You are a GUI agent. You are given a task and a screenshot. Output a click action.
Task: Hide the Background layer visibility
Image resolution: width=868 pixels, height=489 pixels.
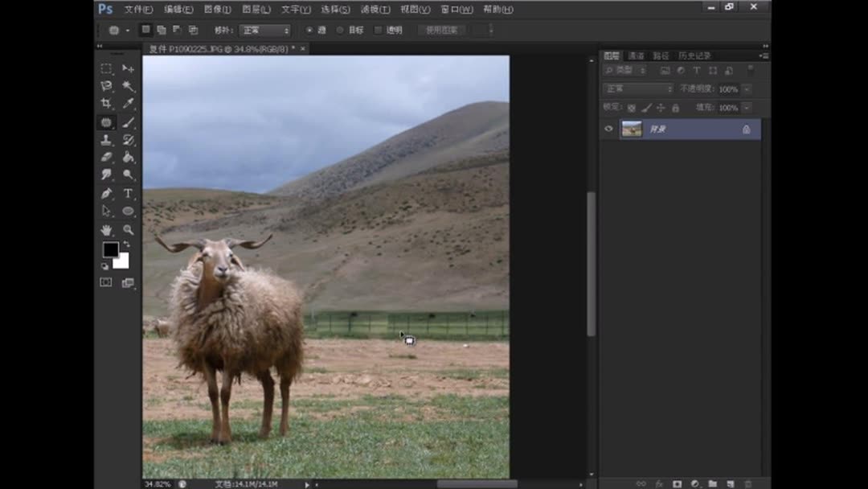[609, 129]
